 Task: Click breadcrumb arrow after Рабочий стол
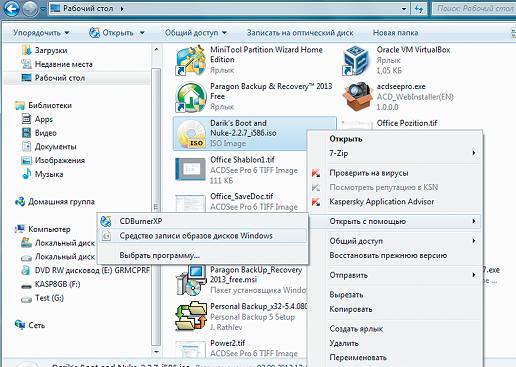tap(122, 9)
